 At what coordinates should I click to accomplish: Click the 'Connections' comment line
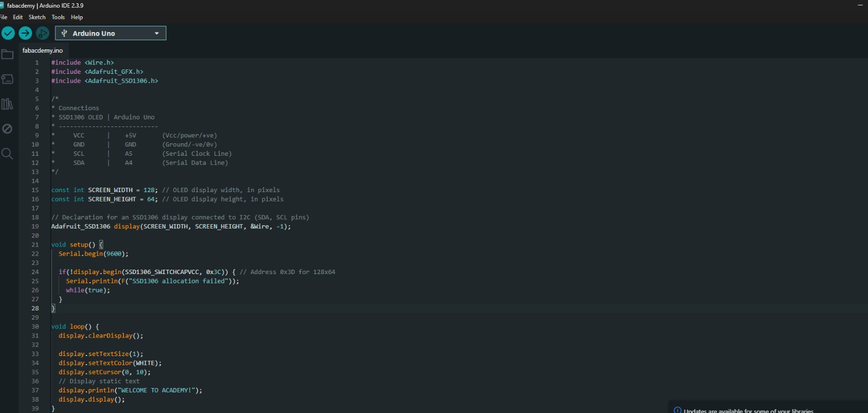pos(75,108)
